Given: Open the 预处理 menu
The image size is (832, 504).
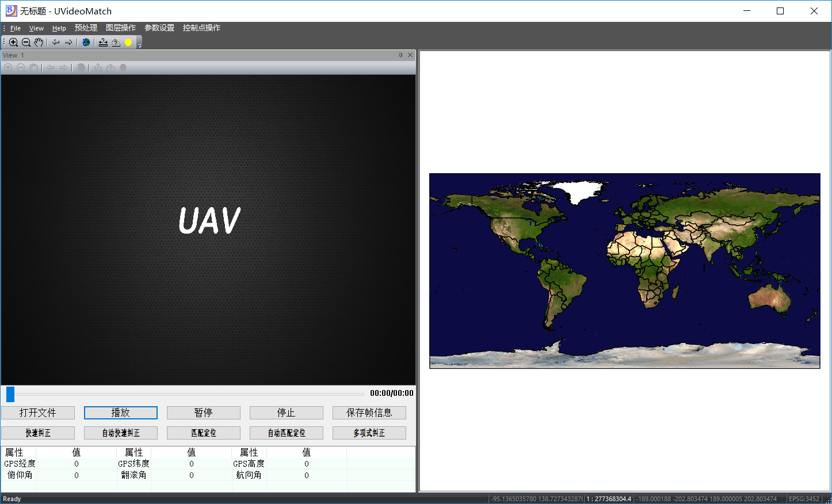Looking at the screenshot, I should pyautogui.click(x=86, y=28).
